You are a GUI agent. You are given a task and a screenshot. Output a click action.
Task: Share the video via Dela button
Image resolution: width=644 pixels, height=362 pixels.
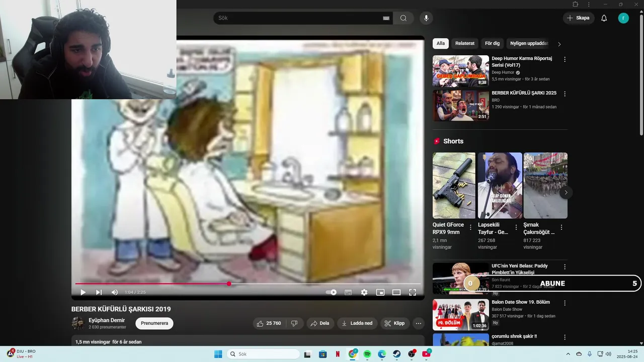(320, 323)
